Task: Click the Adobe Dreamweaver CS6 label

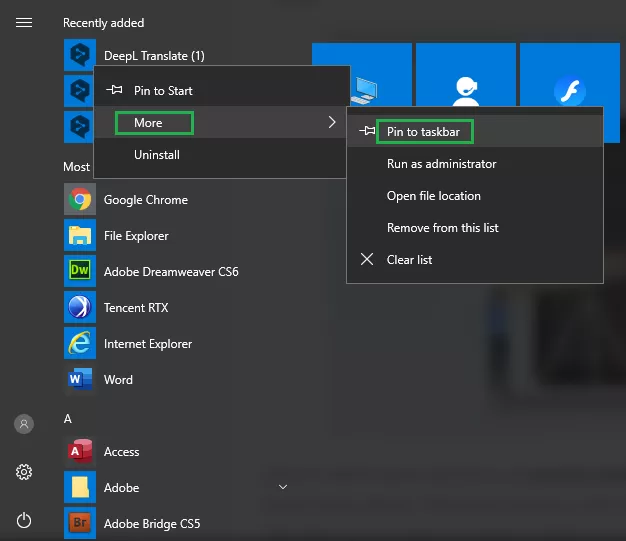Action: [x=171, y=272]
